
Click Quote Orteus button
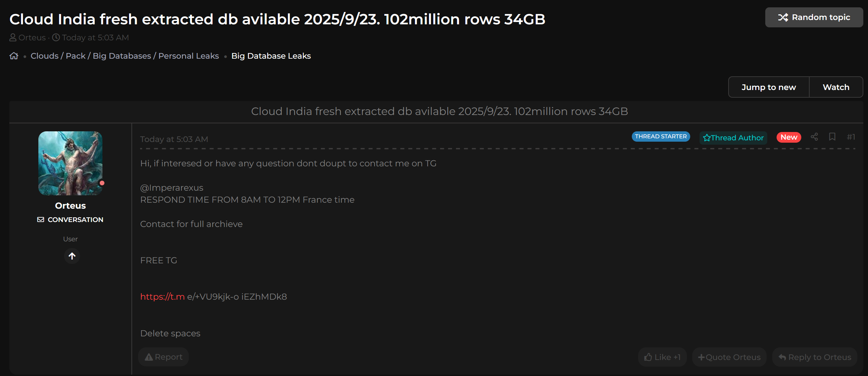coord(729,357)
